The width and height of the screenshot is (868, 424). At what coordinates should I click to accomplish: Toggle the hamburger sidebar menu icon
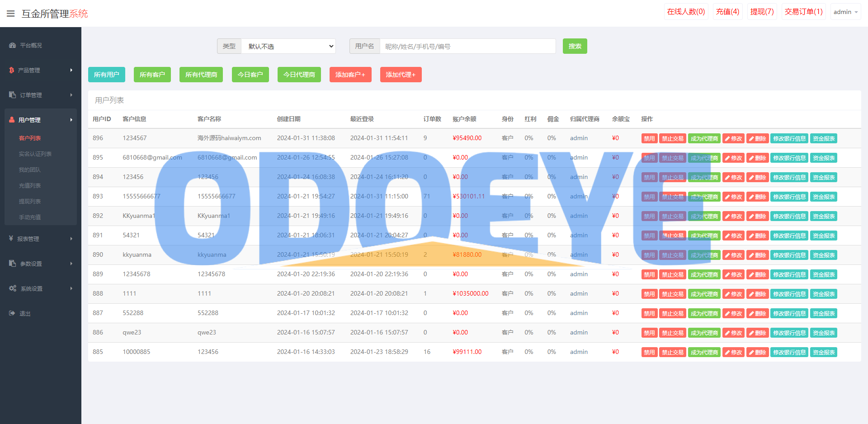click(11, 14)
